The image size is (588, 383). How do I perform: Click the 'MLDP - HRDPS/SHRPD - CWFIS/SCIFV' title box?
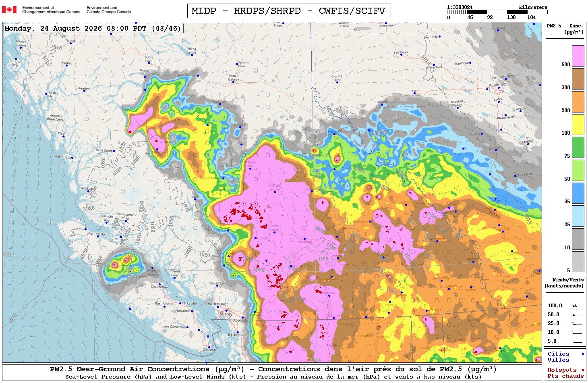[x=289, y=11]
